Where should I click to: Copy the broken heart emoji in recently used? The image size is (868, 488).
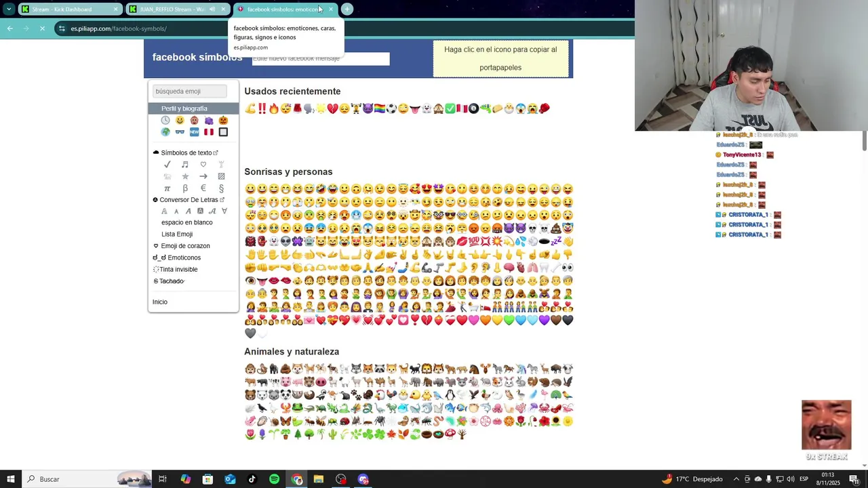pyautogui.click(x=332, y=108)
